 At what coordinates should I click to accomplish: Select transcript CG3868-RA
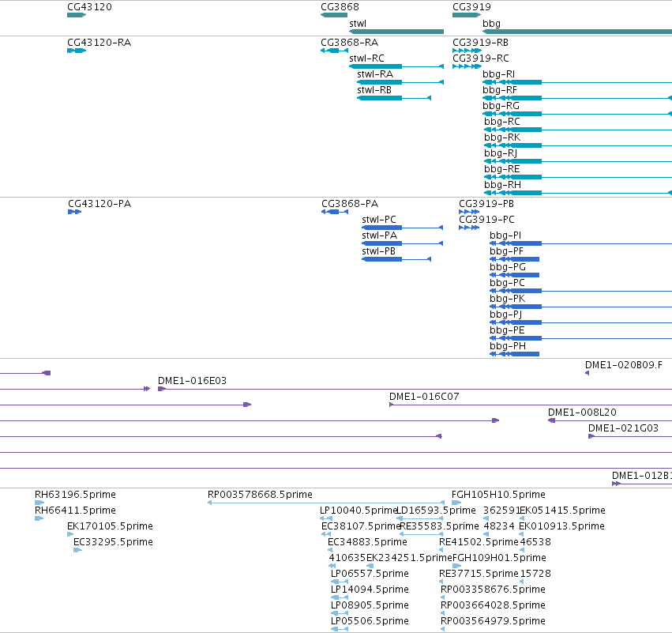point(350,43)
